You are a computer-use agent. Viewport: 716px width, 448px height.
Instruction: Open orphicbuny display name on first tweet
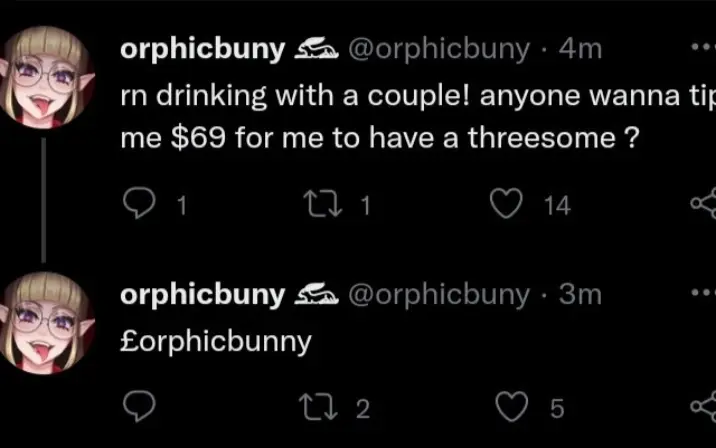201,49
